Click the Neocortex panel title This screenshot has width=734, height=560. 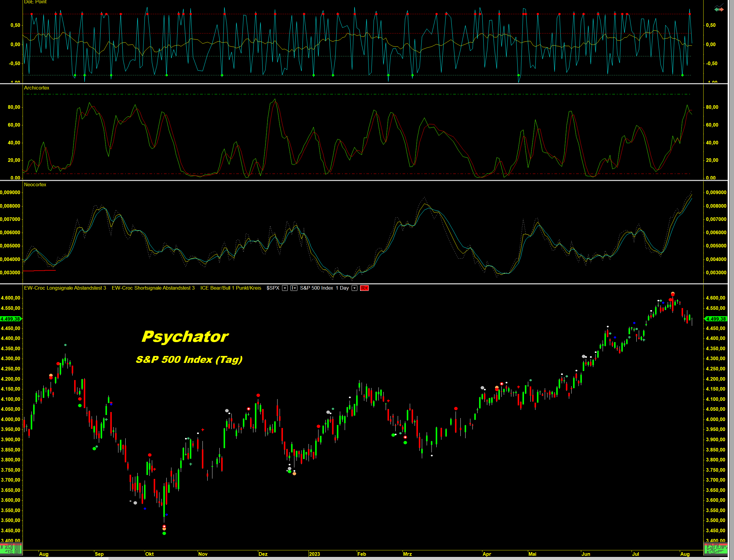click(x=35, y=184)
